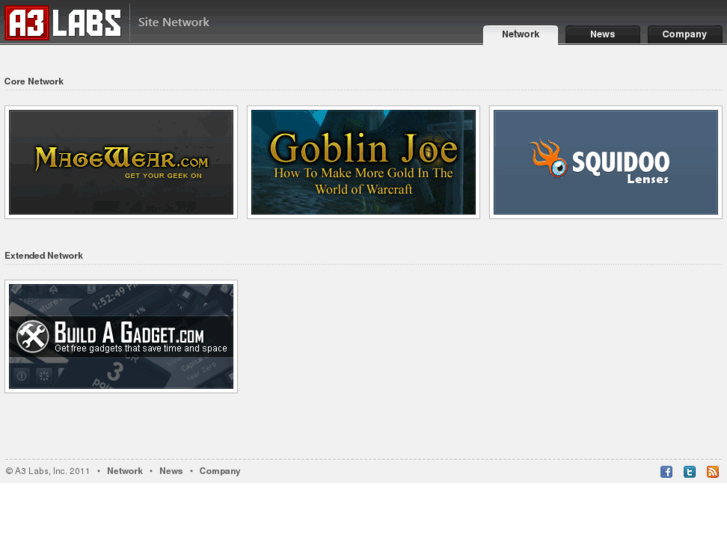
Task: Follow the Company link in footer
Action: click(220, 471)
